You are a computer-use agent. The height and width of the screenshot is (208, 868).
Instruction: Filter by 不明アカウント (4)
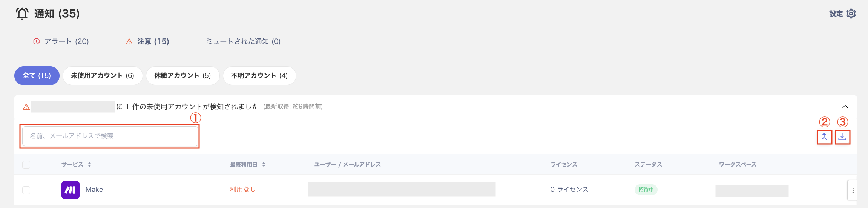tap(259, 76)
